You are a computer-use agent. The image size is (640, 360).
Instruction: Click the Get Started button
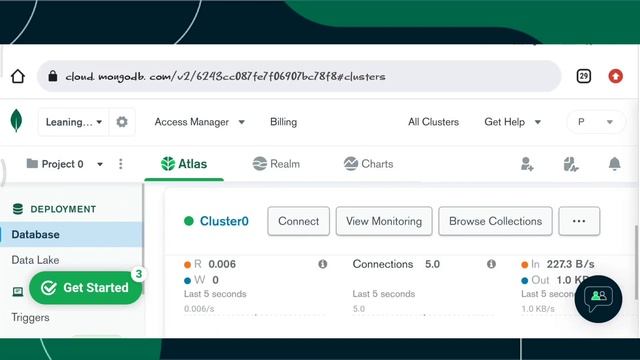(86, 288)
